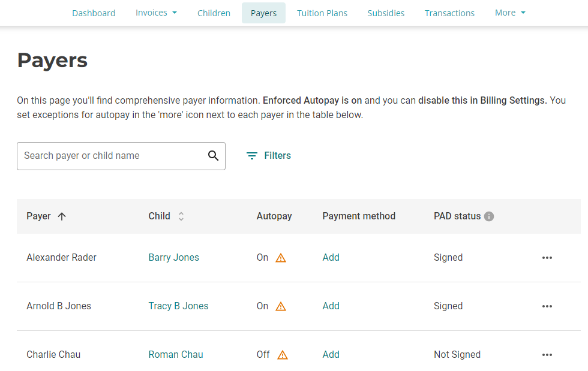Switch to the Tuition Plans tab

(322, 13)
